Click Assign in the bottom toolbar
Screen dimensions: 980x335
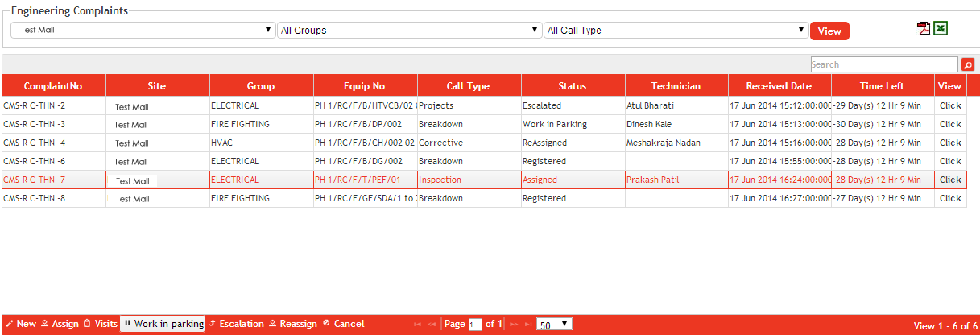click(59, 324)
